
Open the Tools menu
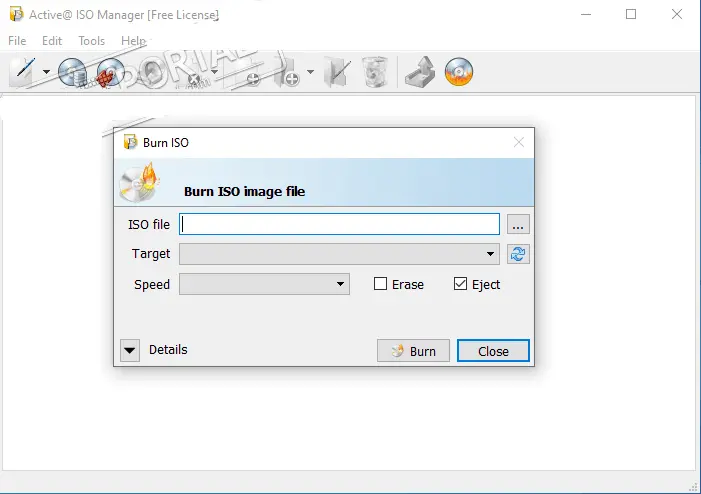[x=91, y=41]
